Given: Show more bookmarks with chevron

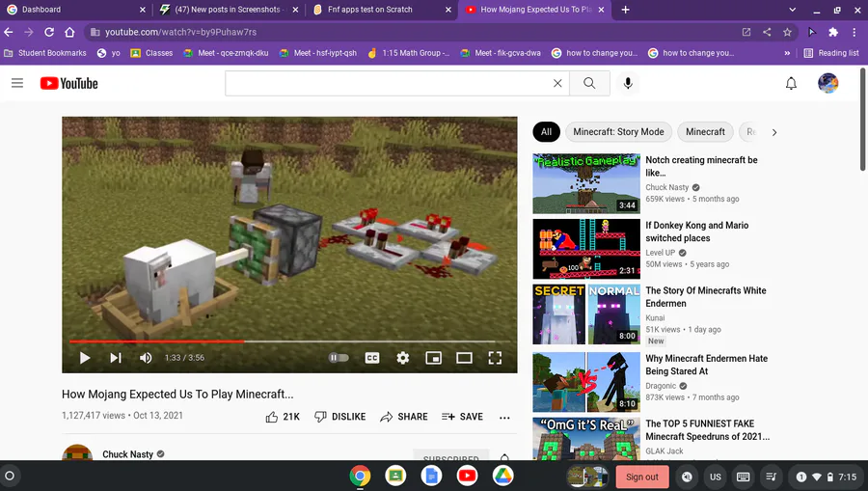Looking at the screenshot, I should [787, 53].
